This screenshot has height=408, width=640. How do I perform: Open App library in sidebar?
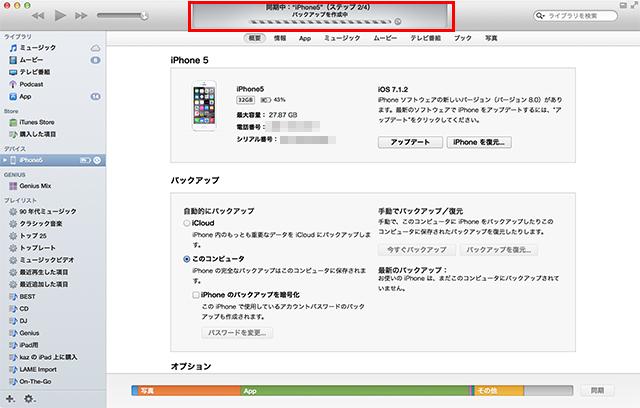click(20, 97)
